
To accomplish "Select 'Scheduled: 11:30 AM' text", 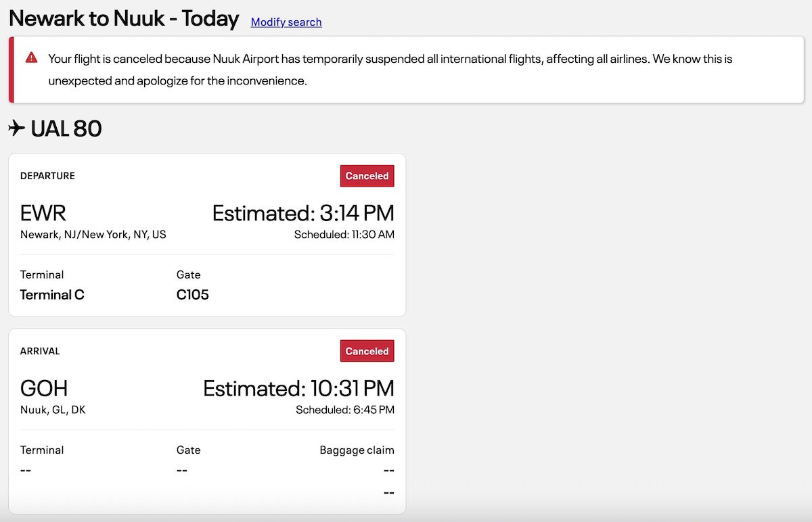I will click(x=344, y=235).
